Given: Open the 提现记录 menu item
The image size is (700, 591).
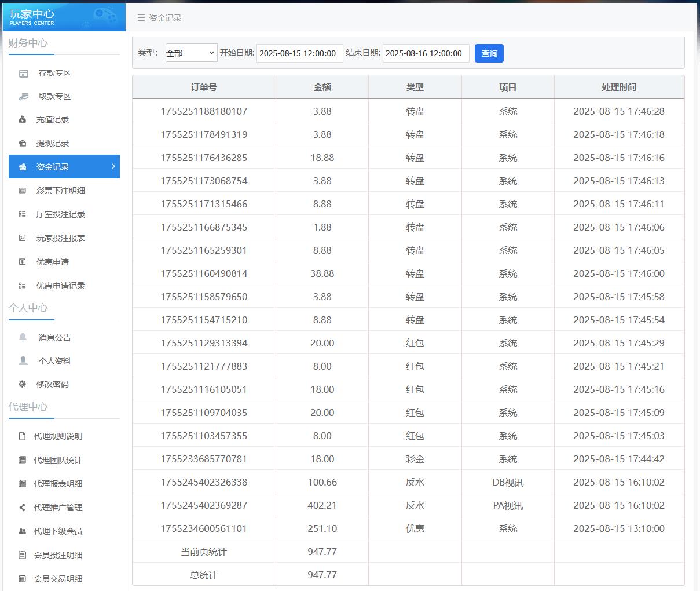Looking at the screenshot, I should point(53,143).
